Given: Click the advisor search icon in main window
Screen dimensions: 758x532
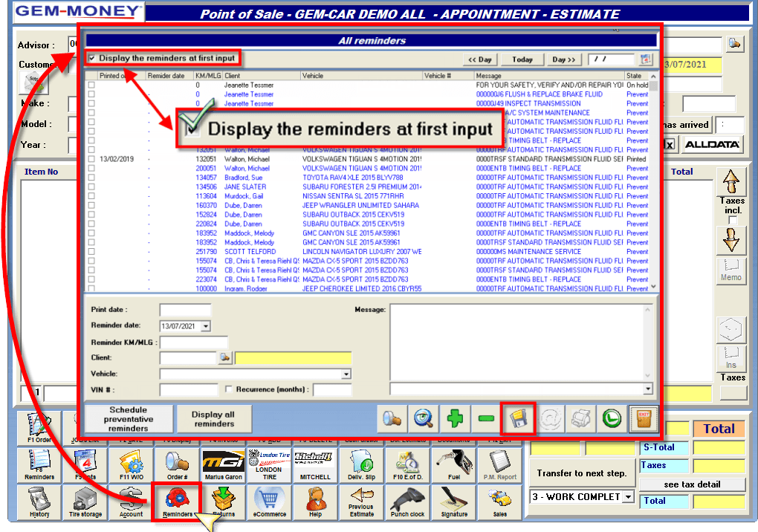Looking at the screenshot, I should pos(734,44).
